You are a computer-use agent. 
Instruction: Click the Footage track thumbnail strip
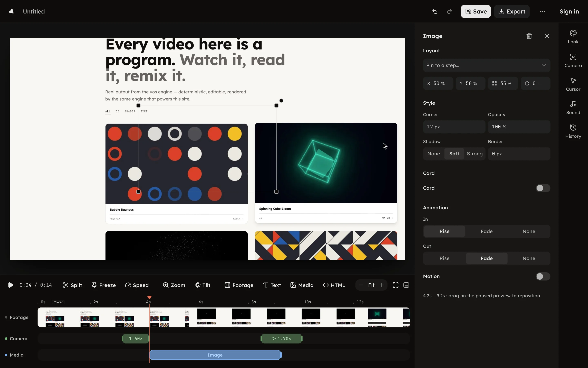(x=224, y=317)
